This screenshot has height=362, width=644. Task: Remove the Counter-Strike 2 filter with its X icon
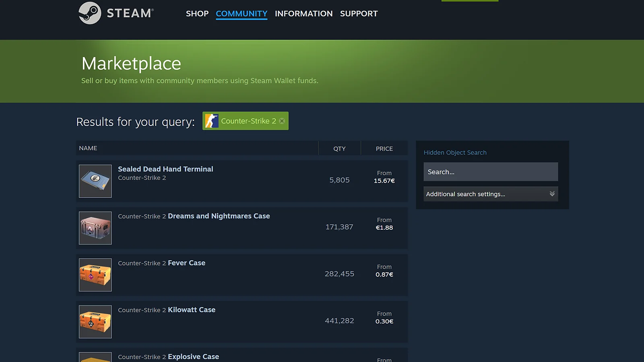click(282, 121)
